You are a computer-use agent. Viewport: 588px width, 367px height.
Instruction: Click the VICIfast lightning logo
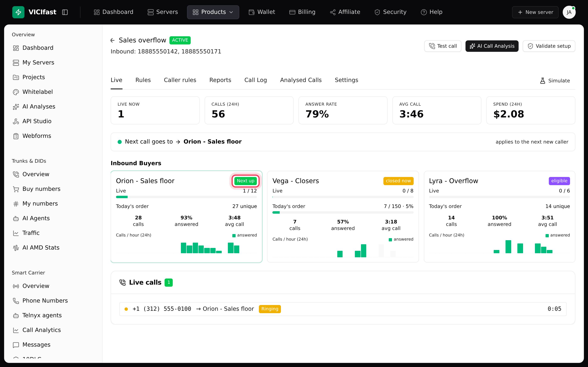18,12
